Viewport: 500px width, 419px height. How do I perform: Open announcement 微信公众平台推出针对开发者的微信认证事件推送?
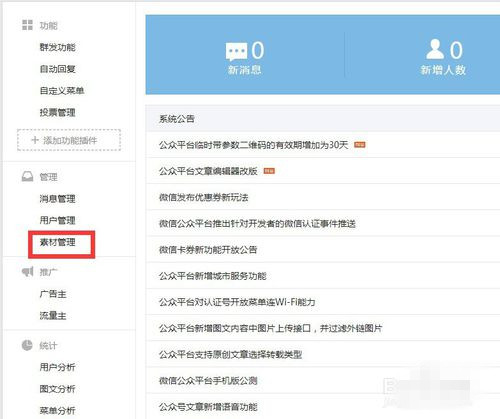coord(257,223)
